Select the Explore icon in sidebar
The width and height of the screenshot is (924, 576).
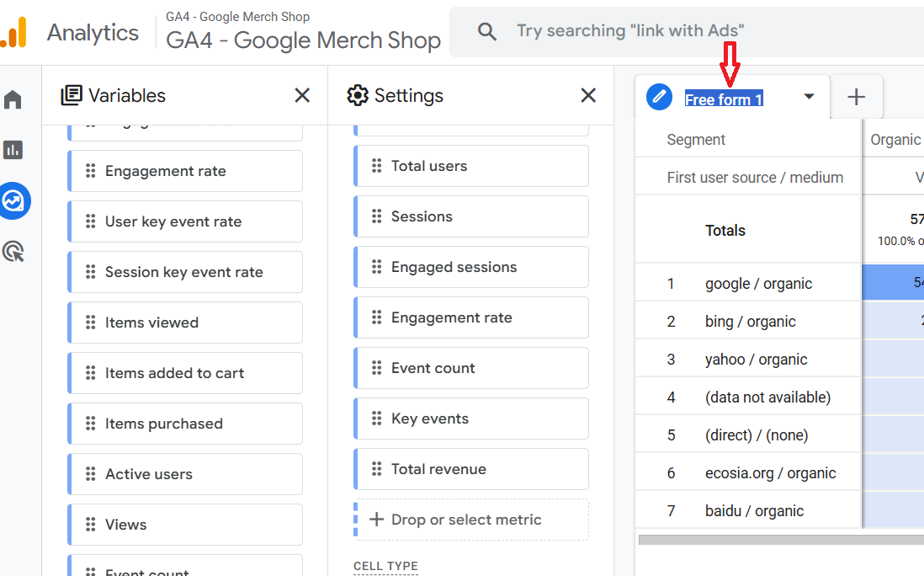(14, 200)
